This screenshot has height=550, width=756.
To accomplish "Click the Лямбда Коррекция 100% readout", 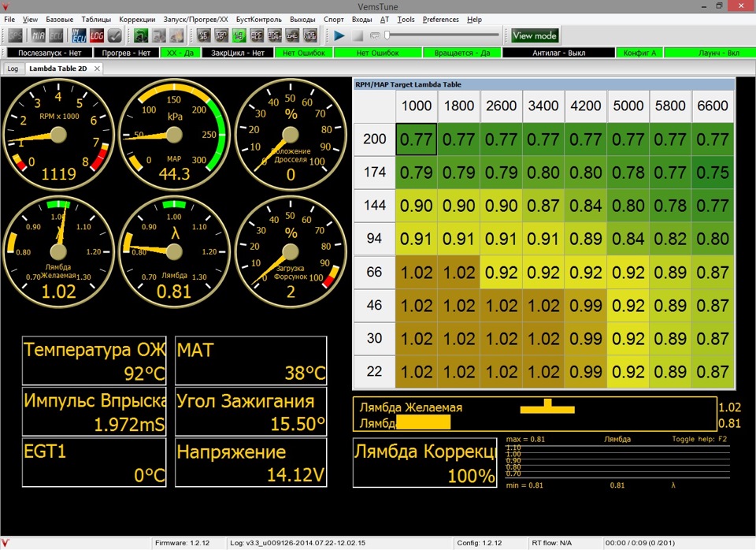I will (425, 463).
